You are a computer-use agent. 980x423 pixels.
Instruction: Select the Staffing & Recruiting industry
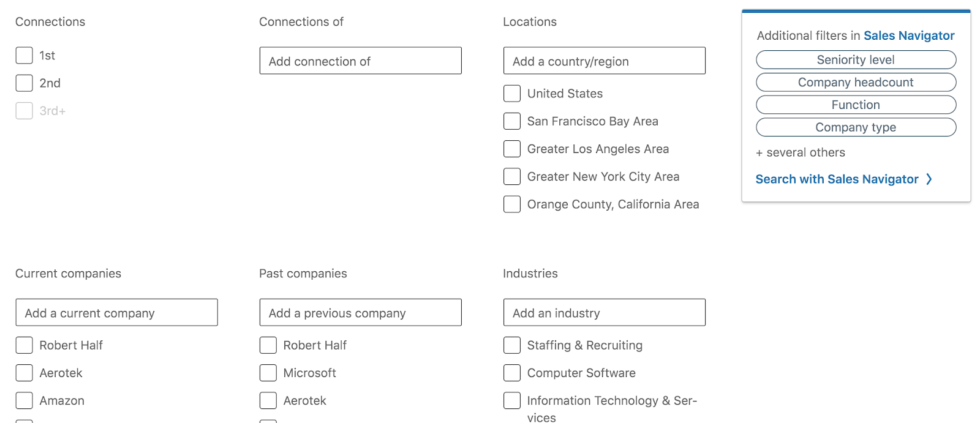[512, 345]
